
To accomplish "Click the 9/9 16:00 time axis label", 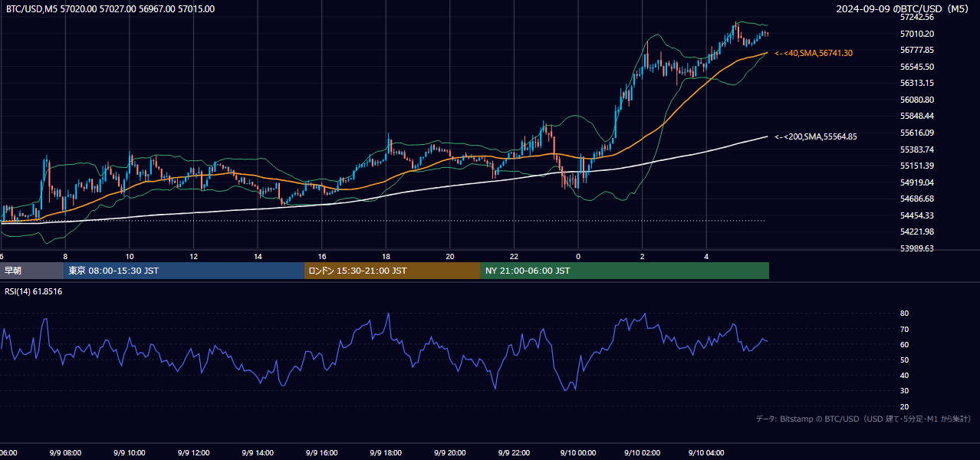I will coord(322,453).
